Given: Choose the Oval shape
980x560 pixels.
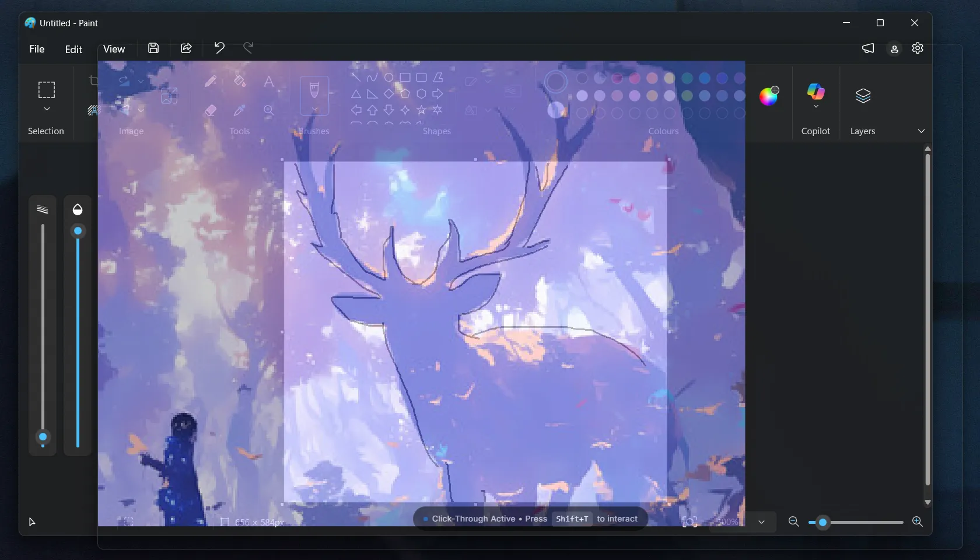Looking at the screenshot, I should click(388, 77).
